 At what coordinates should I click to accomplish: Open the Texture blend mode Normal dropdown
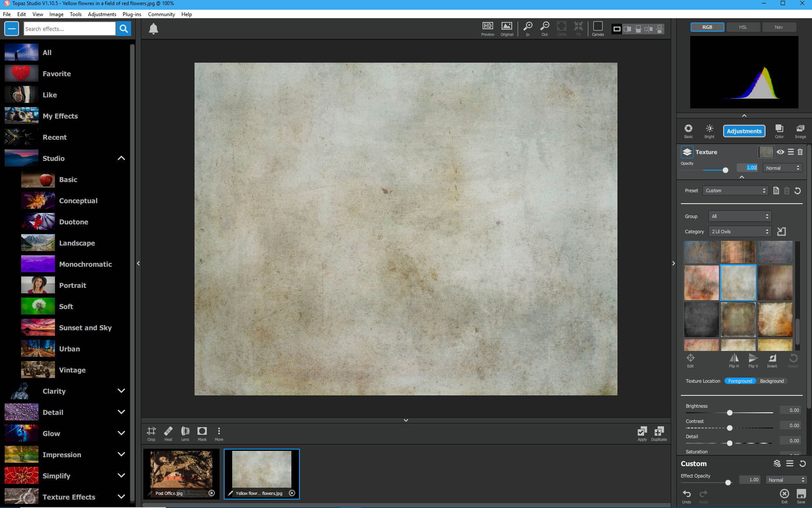(x=783, y=168)
